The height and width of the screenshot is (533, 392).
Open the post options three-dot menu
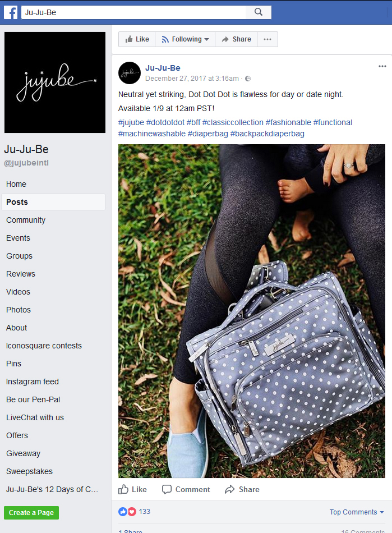point(382,66)
